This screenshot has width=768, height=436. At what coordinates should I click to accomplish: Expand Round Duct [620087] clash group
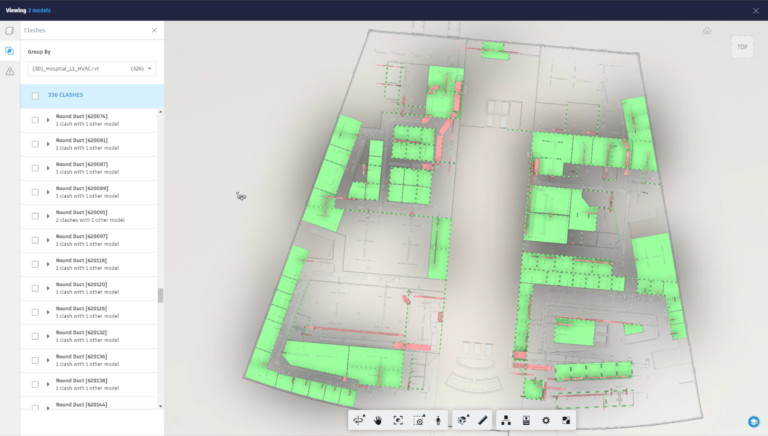pos(48,168)
